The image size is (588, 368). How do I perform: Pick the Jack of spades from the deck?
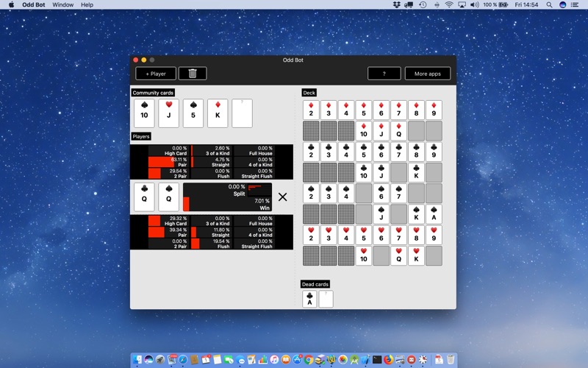click(381, 214)
